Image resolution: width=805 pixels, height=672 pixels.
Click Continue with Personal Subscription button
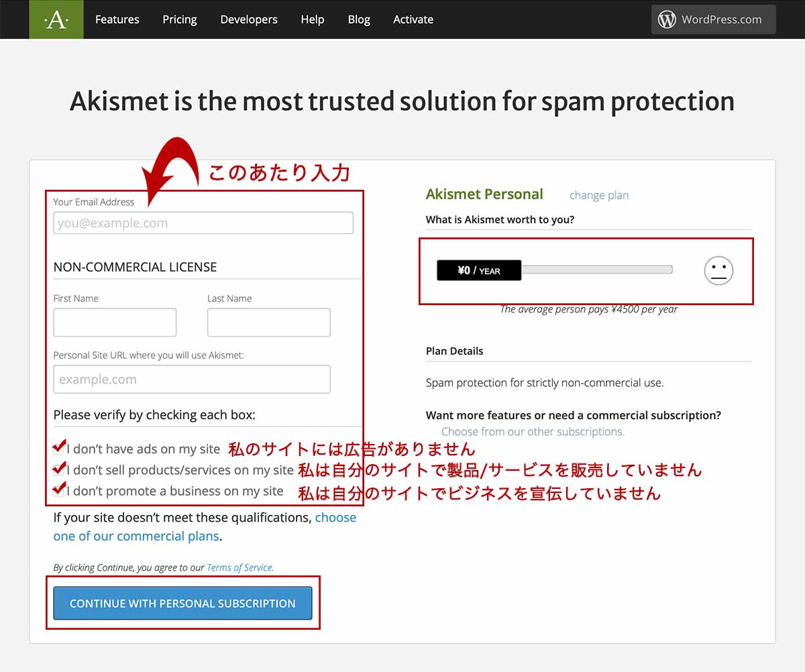pyautogui.click(x=182, y=603)
